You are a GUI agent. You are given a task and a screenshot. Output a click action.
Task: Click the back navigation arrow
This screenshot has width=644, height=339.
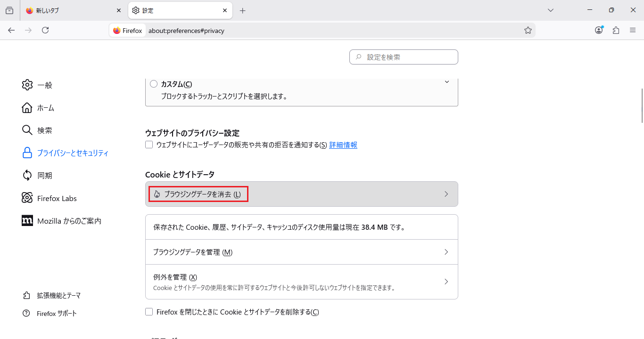pyautogui.click(x=11, y=30)
